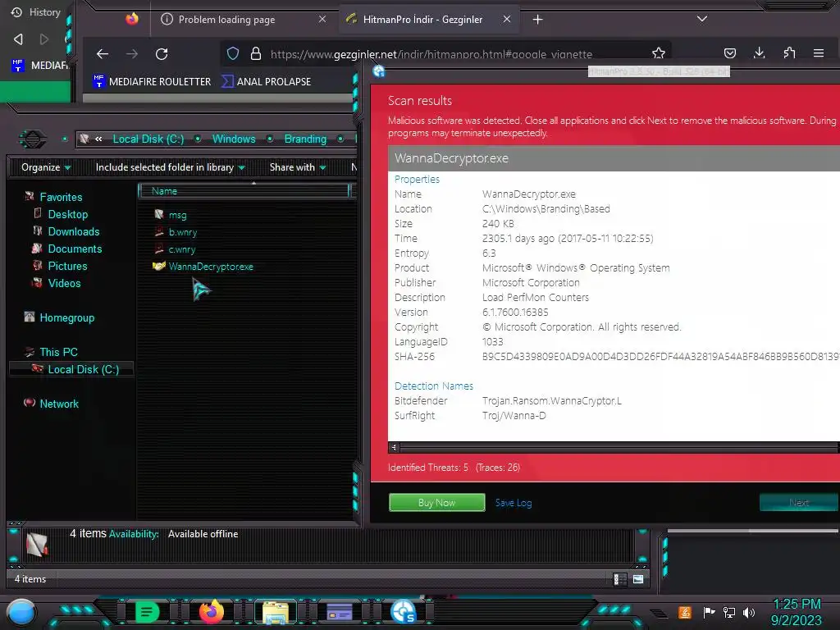This screenshot has width=840, height=630.
Task: Click the Action Center flag tray icon
Action: 709,612
